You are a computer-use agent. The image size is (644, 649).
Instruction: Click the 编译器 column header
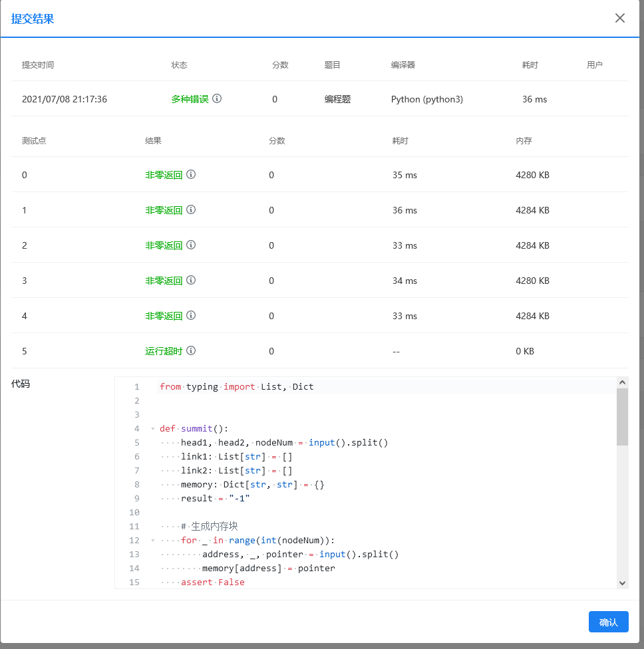click(403, 65)
